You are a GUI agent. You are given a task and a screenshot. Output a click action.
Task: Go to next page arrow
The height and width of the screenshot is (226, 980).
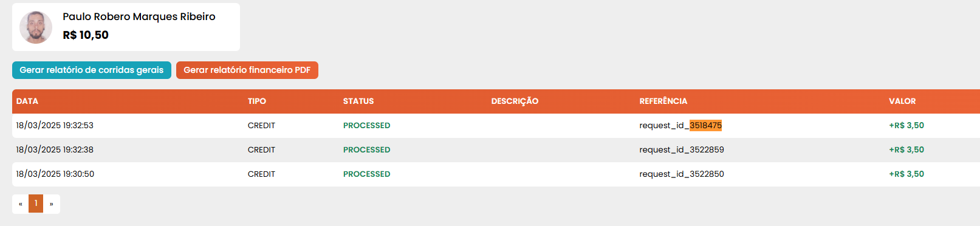pyautogui.click(x=52, y=204)
